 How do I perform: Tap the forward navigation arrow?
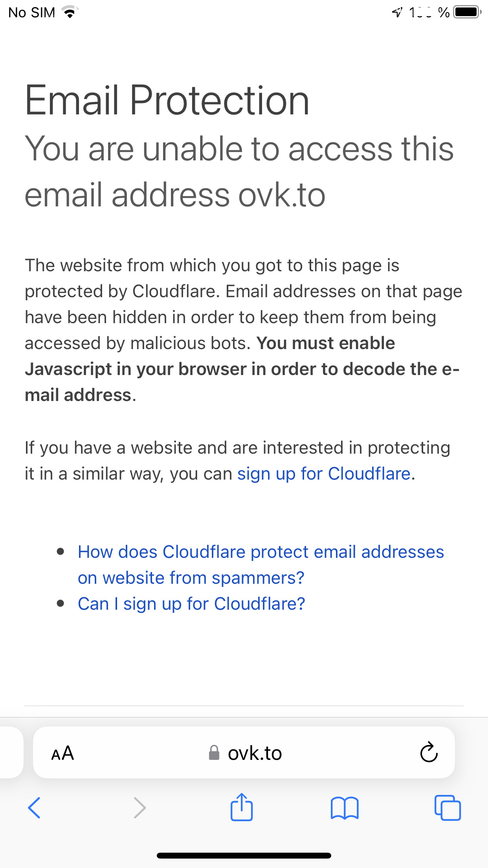pos(139,808)
